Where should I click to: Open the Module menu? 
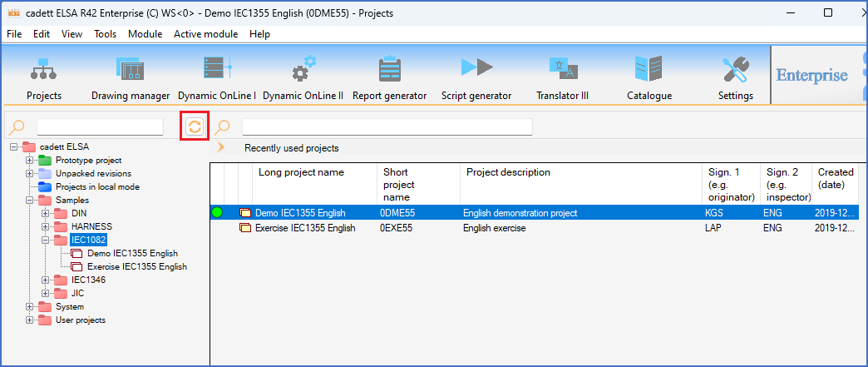pyautogui.click(x=145, y=34)
